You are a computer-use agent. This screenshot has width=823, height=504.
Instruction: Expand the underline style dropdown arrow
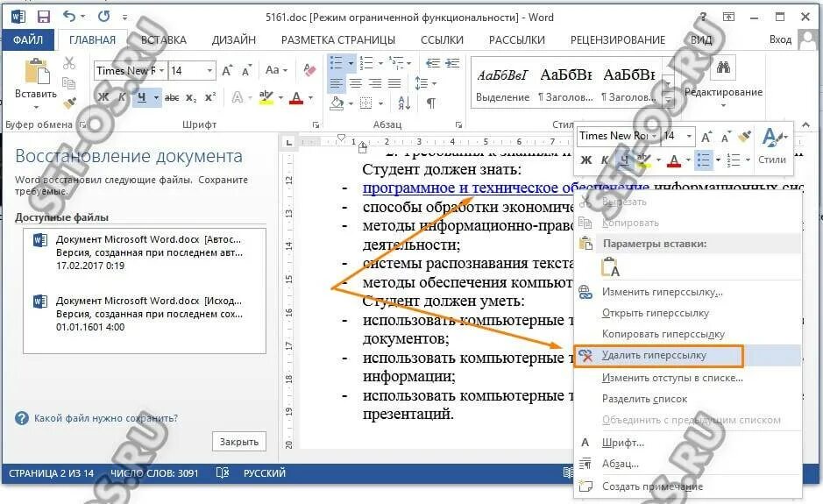(156, 97)
